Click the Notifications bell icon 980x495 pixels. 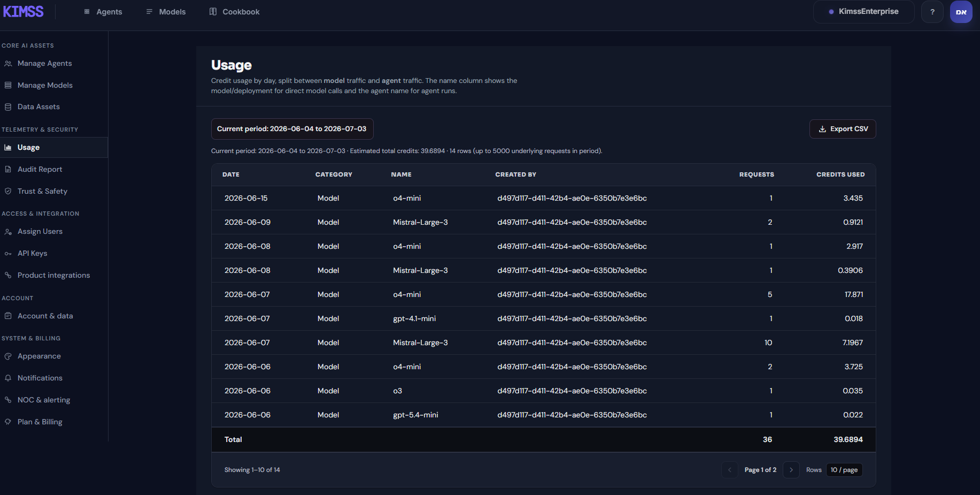click(x=8, y=378)
